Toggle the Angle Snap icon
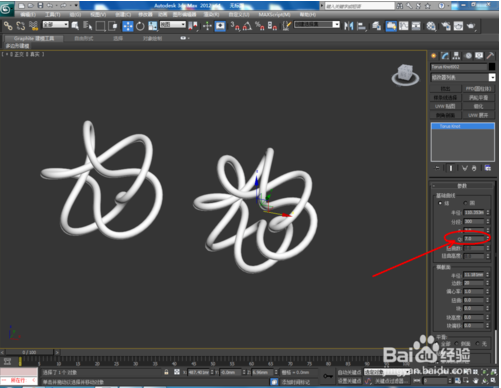The image size is (501, 388). pos(247,26)
